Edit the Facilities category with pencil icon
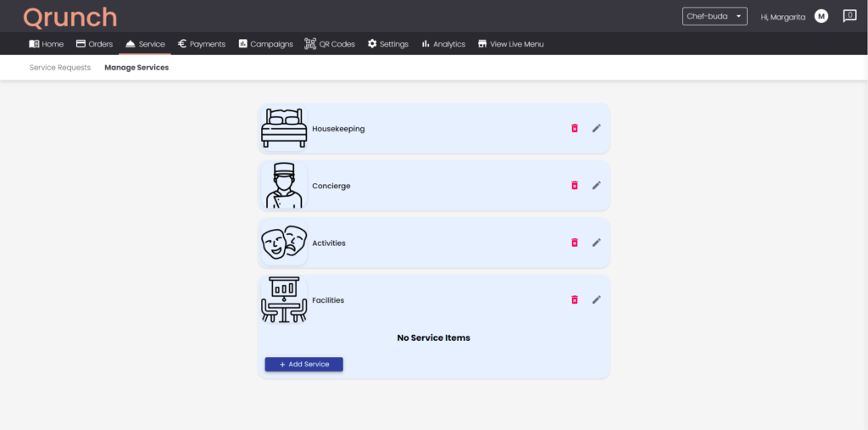This screenshot has height=430, width=868. click(596, 299)
